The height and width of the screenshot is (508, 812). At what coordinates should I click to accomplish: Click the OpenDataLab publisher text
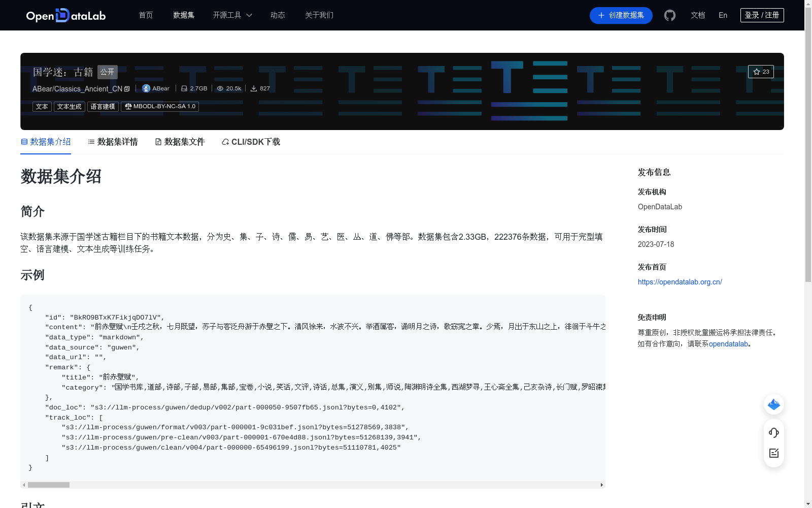(660, 207)
